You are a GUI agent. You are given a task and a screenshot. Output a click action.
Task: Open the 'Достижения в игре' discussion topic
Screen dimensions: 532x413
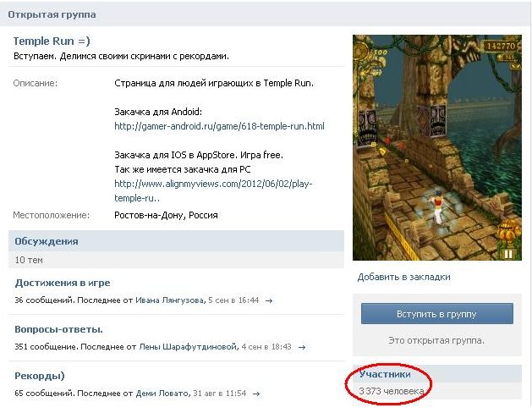63,283
